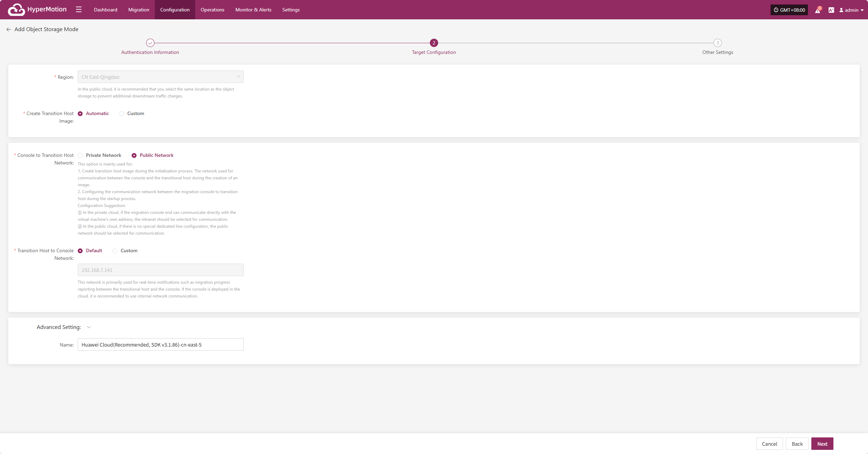
Task: Click the Next button
Action: pyautogui.click(x=822, y=444)
